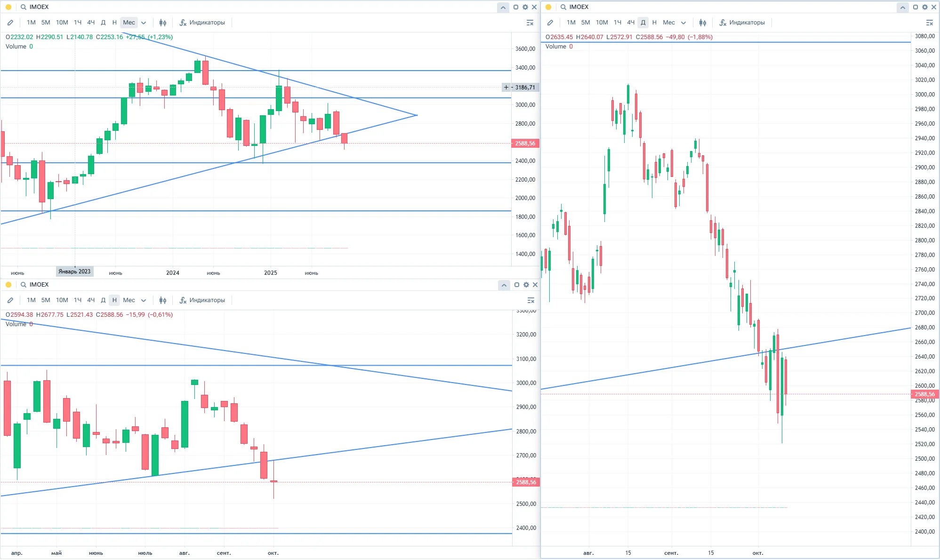Click the pencil draw tool in right chart
Image resolution: width=940 pixels, height=560 pixels.
[x=550, y=23]
